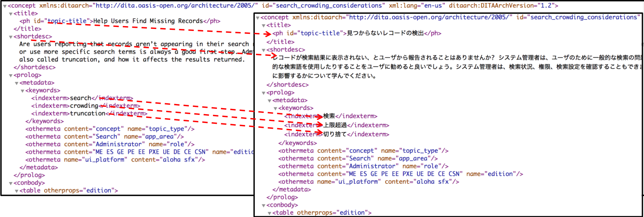Select the Japanese shortdesc line starting 'レコードが検索結果に'
Image resolution: width=644 pixels, height=217 pixels.
click(457, 58)
